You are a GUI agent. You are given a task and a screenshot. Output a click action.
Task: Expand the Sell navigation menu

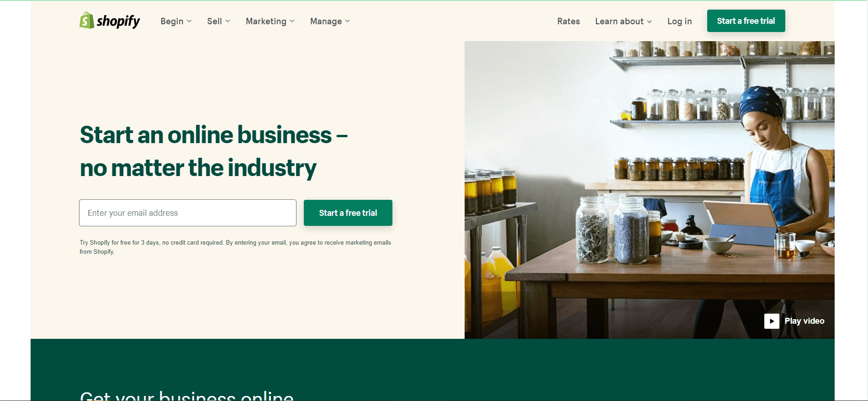click(x=218, y=21)
